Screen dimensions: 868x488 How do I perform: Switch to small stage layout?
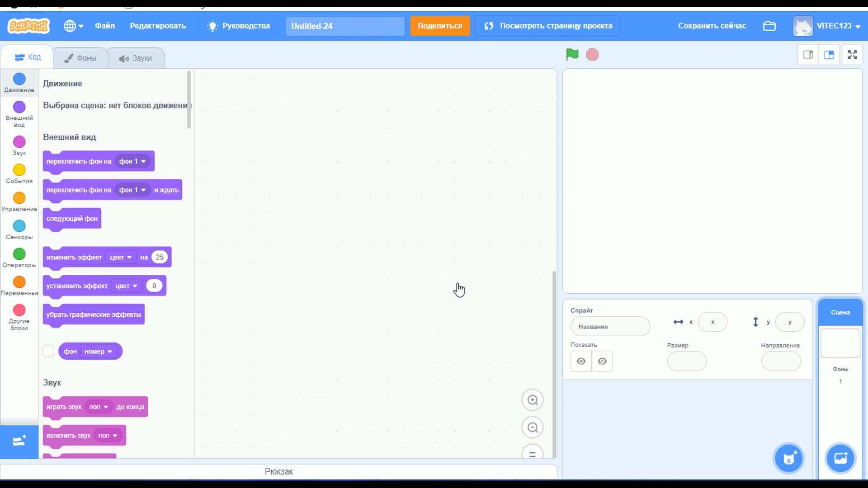pyautogui.click(x=808, y=55)
